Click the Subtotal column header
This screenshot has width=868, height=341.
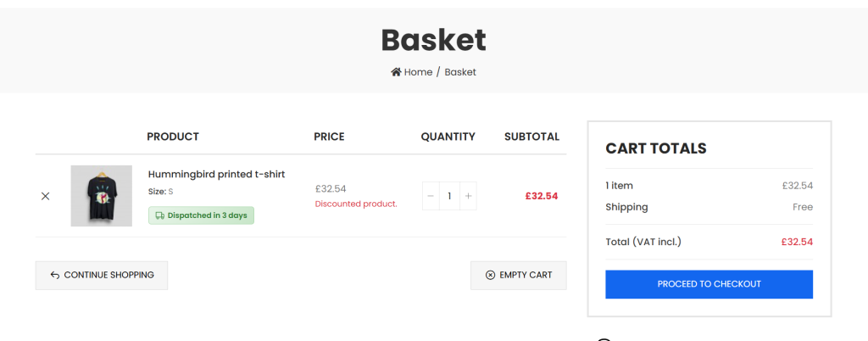(531, 137)
